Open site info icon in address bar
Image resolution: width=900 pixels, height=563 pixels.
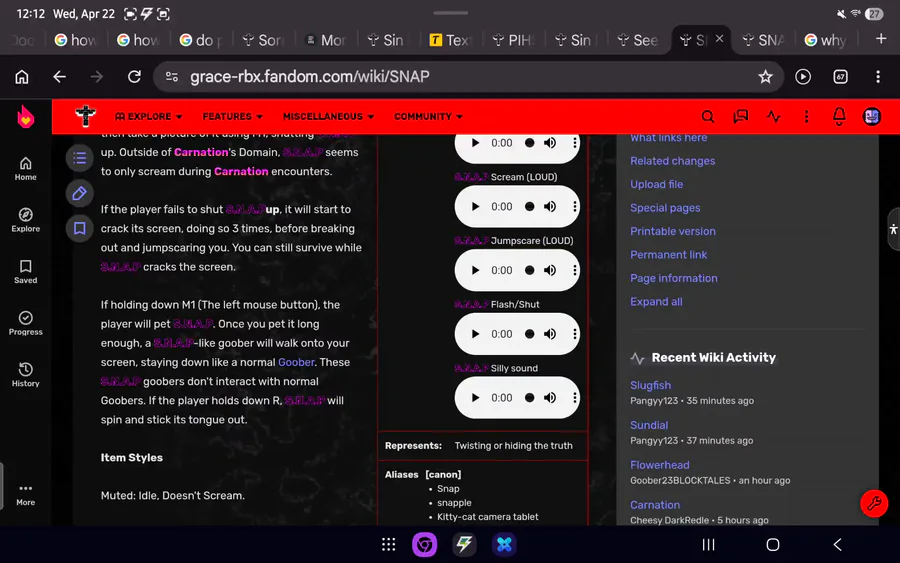point(171,76)
